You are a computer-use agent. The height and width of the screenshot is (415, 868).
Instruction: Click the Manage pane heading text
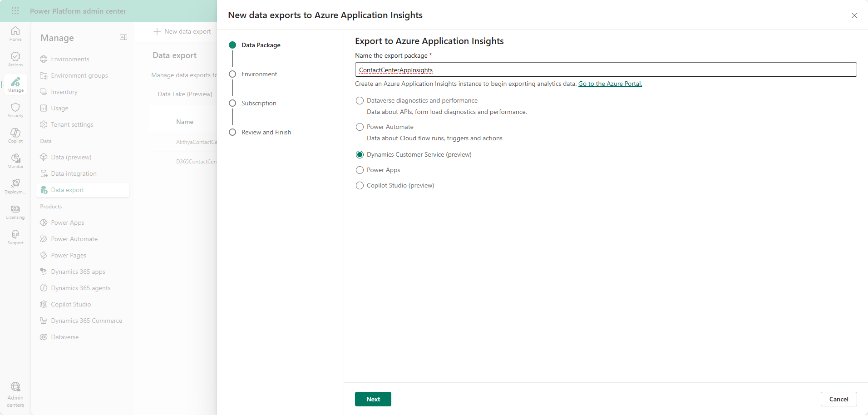(x=57, y=38)
